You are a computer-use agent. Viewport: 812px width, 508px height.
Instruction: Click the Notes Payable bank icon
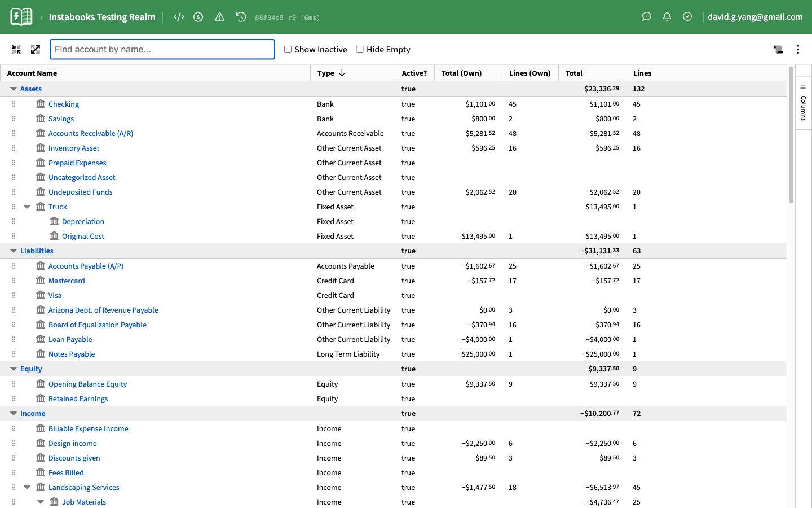[x=41, y=354]
